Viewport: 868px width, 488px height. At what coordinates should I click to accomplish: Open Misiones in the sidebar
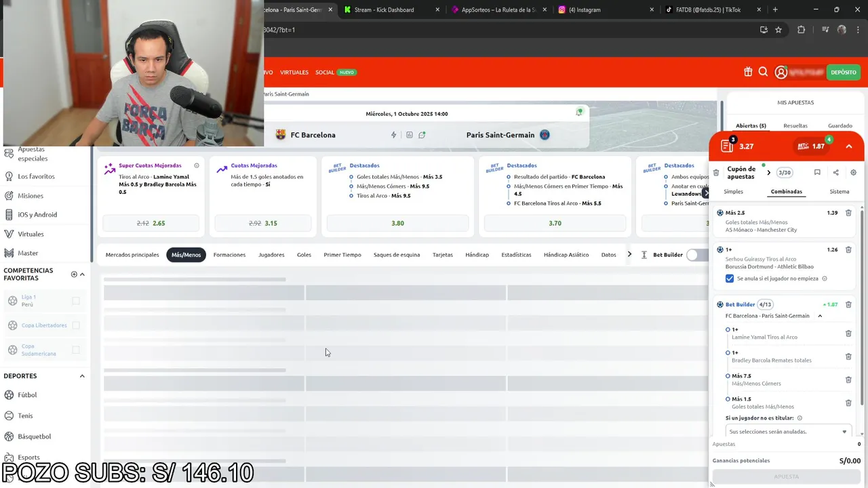31,196
